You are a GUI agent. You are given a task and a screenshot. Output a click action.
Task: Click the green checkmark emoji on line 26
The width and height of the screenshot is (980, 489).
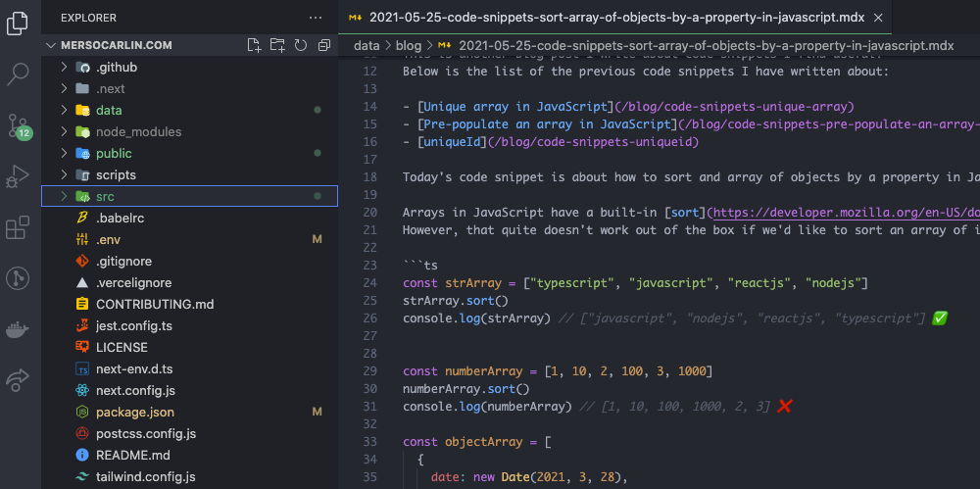point(940,318)
